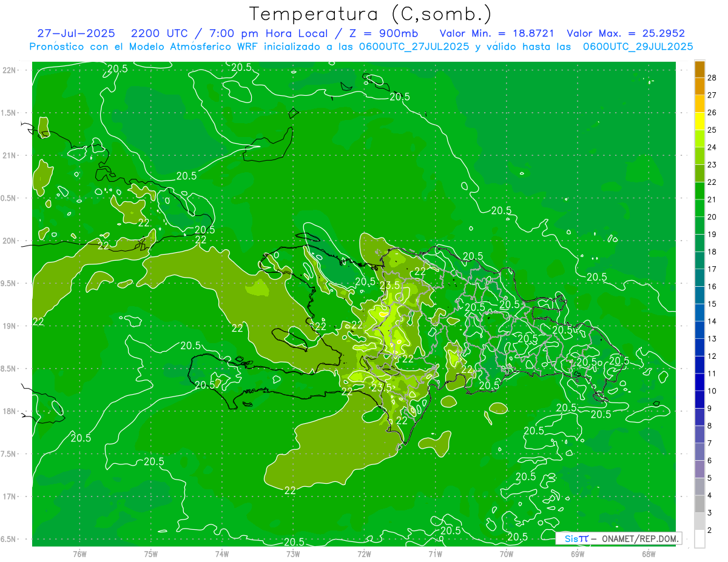
Task: Click the color bar label "14"
Action: click(712, 321)
